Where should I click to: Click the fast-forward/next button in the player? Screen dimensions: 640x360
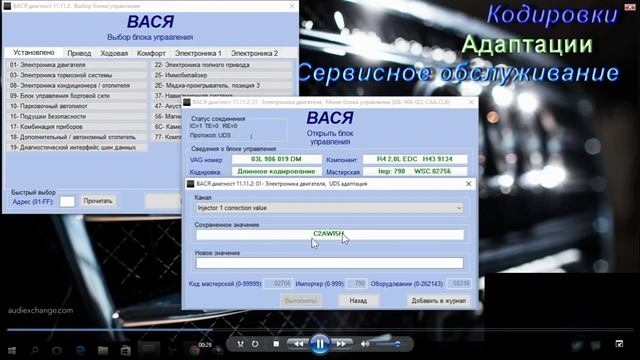pyautogui.click(x=341, y=344)
